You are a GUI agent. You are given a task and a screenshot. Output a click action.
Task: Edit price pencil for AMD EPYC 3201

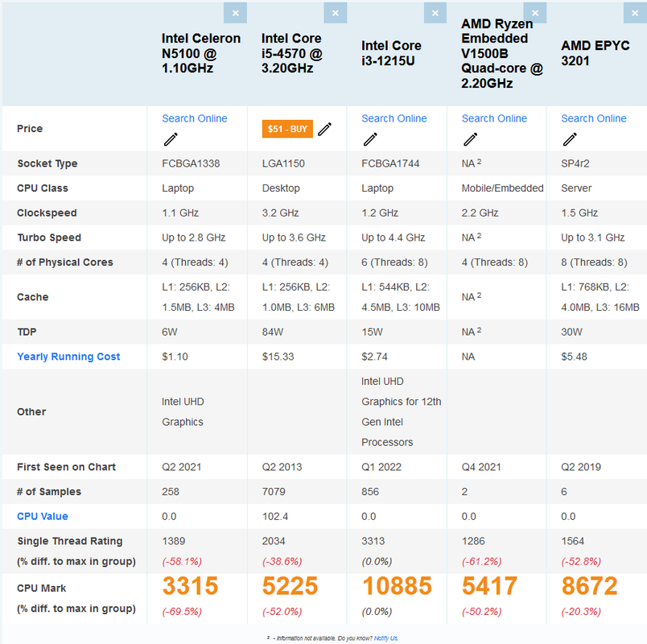point(570,139)
